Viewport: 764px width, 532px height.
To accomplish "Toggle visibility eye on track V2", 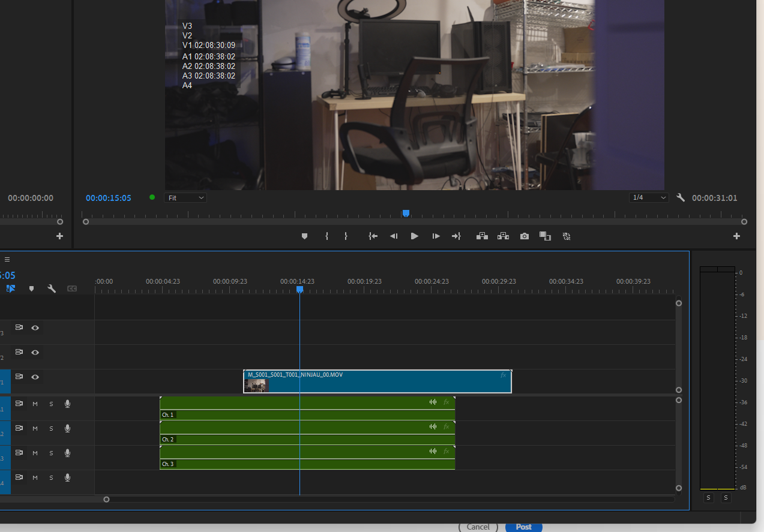I will tap(35, 352).
